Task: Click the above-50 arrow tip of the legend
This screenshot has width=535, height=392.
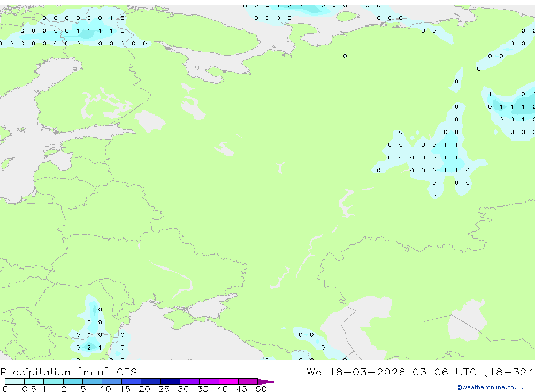Action: pyautogui.click(x=267, y=382)
